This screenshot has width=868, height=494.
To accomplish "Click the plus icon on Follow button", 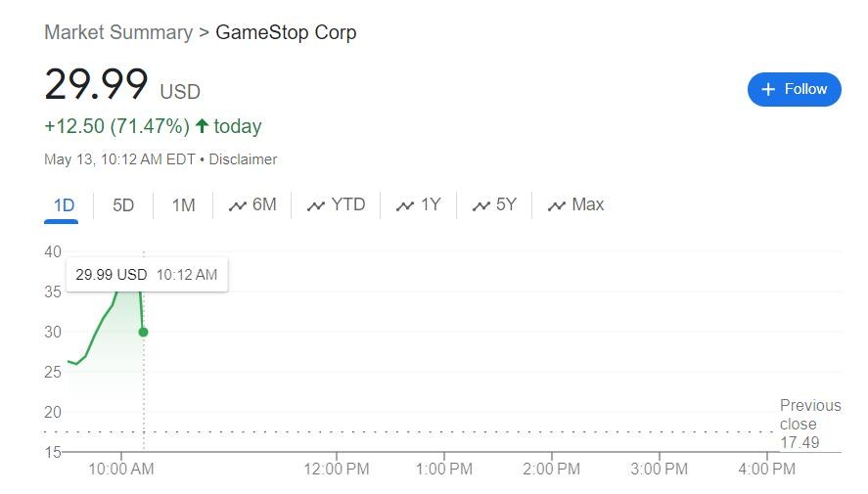I will [x=768, y=89].
